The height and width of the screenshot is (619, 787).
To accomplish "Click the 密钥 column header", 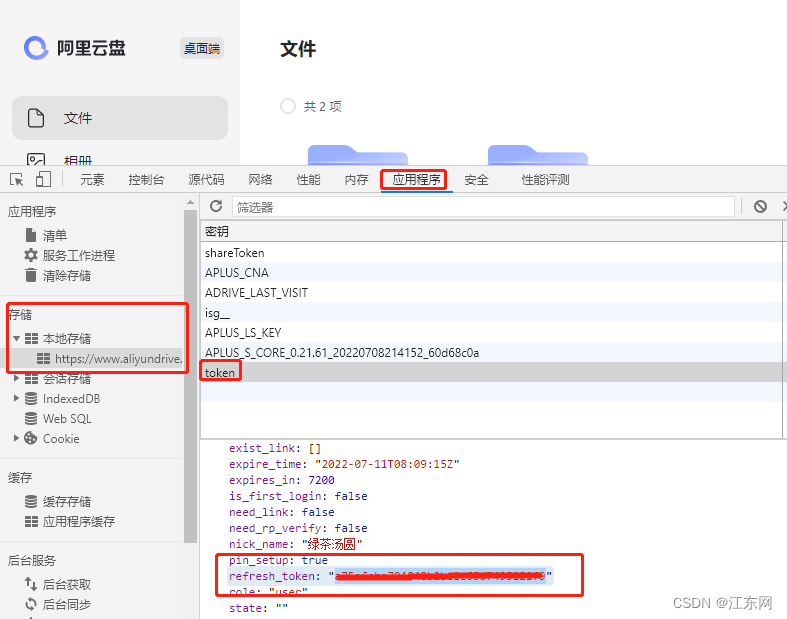I will coord(492,231).
